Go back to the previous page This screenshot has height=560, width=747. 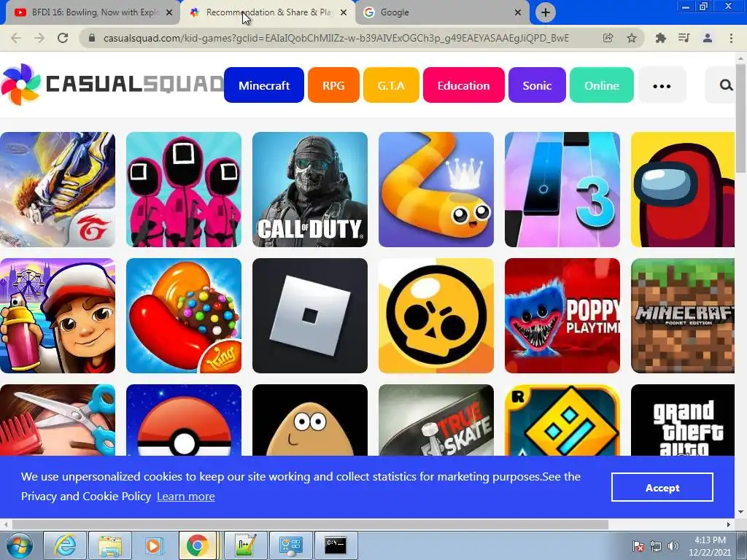click(x=16, y=38)
